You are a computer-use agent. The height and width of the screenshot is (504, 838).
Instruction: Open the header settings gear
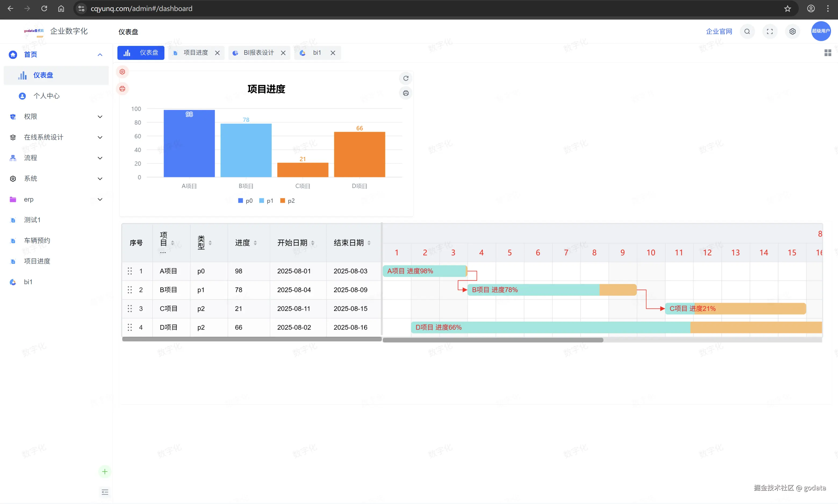[792, 32]
